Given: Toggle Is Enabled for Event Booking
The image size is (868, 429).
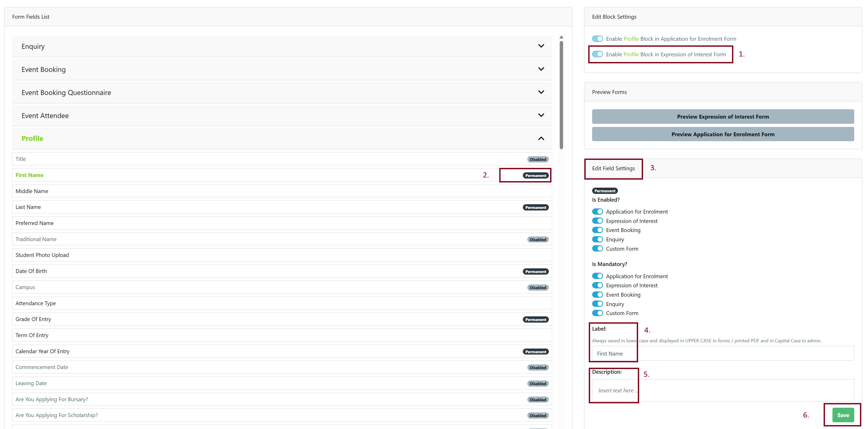Looking at the screenshot, I should [x=597, y=230].
